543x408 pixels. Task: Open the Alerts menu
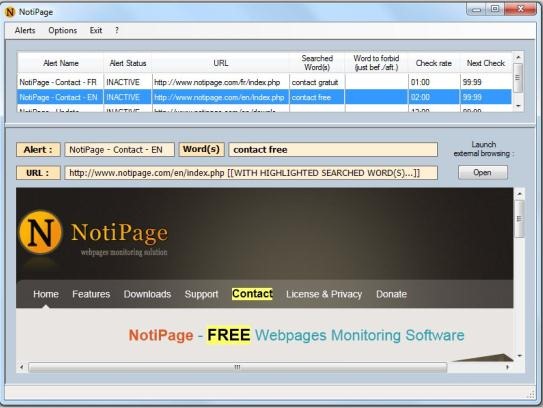pyautogui.click(x=25, y=30)
